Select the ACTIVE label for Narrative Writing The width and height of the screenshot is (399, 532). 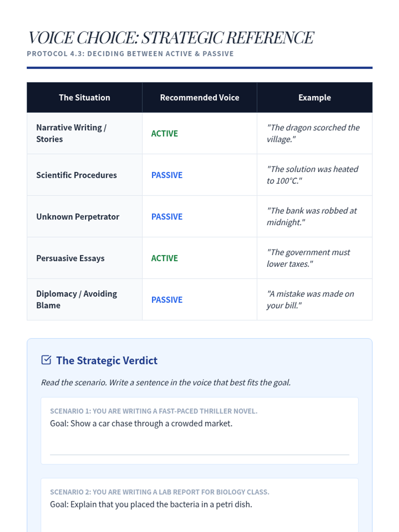click(165, 134)
